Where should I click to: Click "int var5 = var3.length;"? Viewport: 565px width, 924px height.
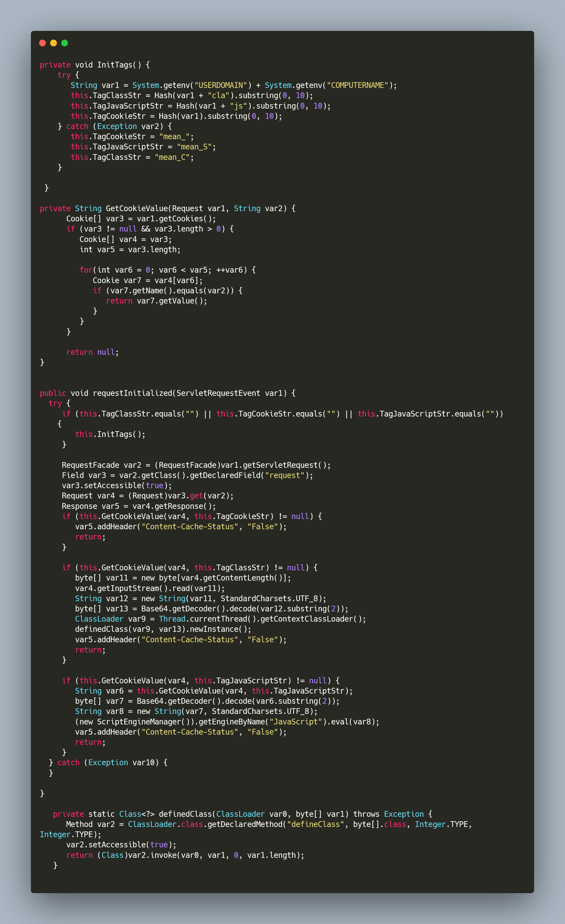130,249
